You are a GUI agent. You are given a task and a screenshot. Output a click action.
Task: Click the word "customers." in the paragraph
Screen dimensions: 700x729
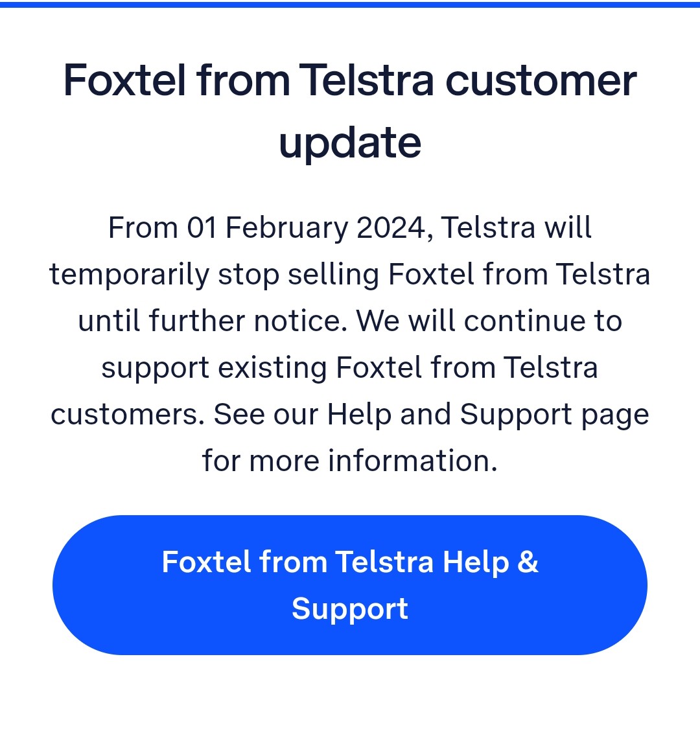tap(127, 415)
